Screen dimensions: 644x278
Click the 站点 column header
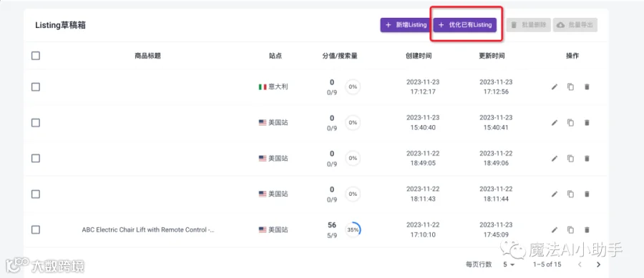click(x=275, y=56)
